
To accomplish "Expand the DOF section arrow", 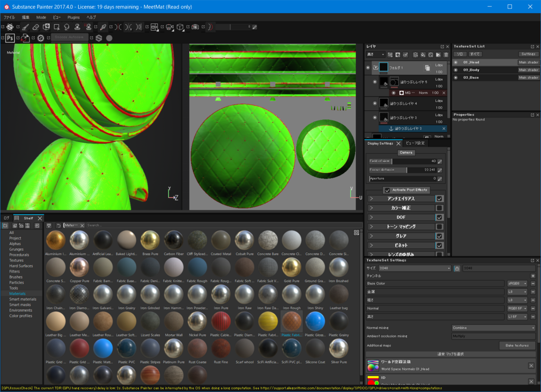I will 371,217.
